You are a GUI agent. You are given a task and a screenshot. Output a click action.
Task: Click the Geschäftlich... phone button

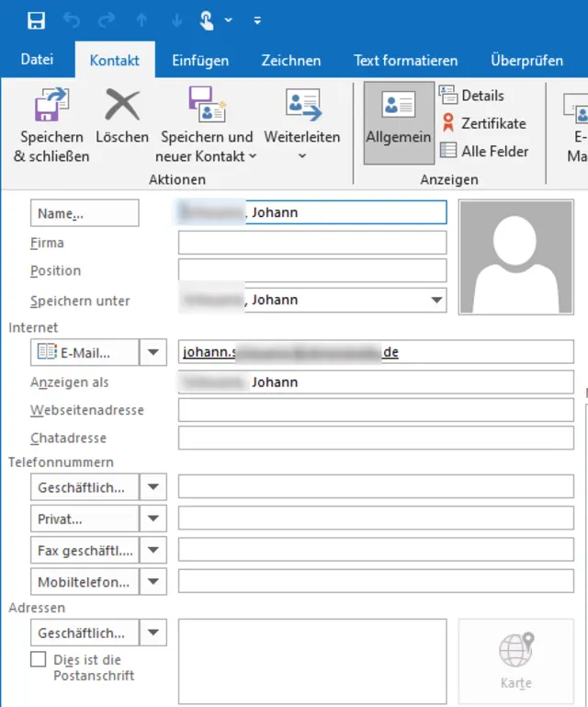point(85,487)
